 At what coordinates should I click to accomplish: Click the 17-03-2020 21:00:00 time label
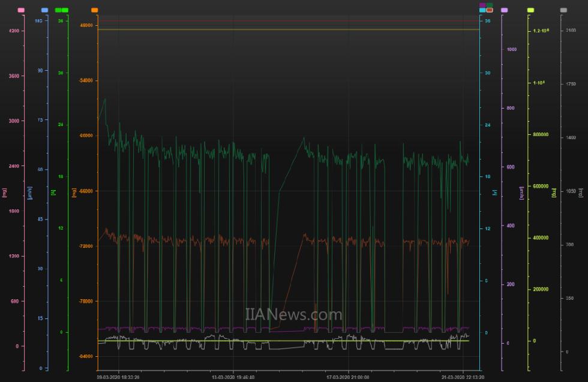click(x=348, y=378)
